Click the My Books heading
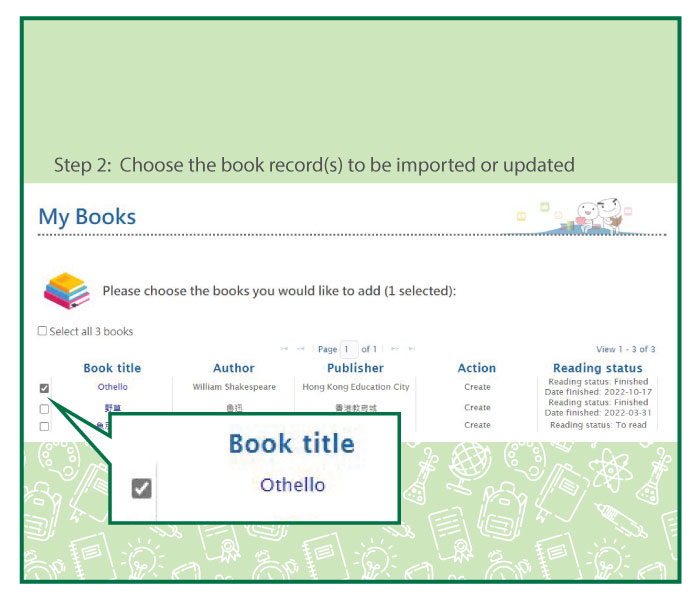The image size is (700, 600). click(x=87, y=216)
